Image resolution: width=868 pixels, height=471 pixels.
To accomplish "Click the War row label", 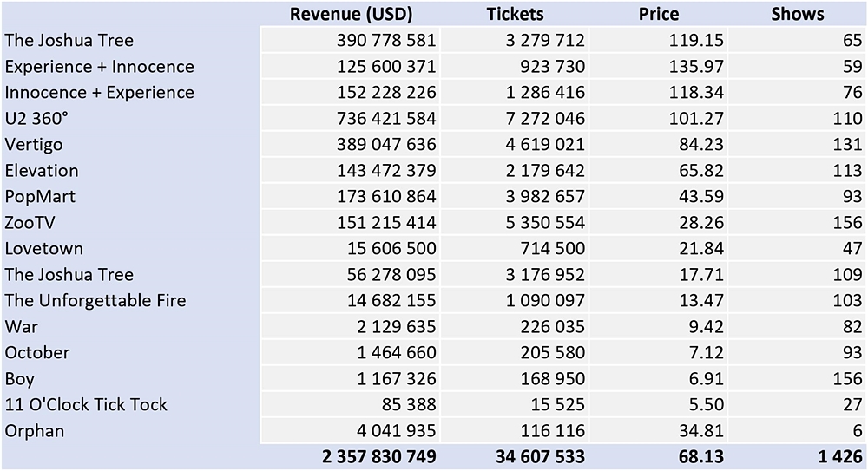I will coord(21,326).
